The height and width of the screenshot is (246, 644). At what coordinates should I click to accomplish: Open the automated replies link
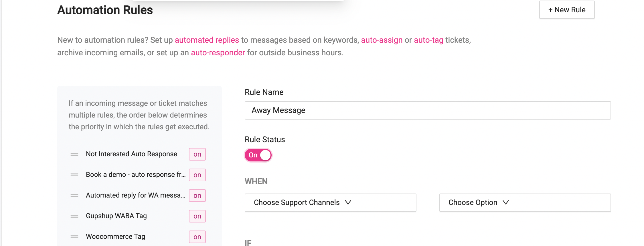(x=207, y=40)
